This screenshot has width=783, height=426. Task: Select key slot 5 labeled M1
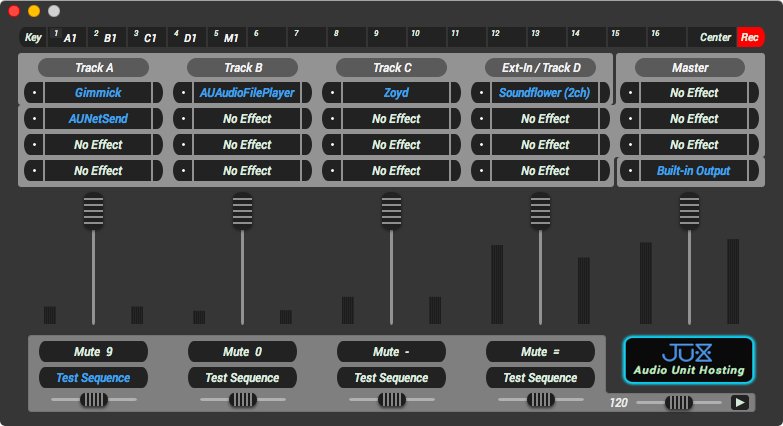tap(227, 37)
